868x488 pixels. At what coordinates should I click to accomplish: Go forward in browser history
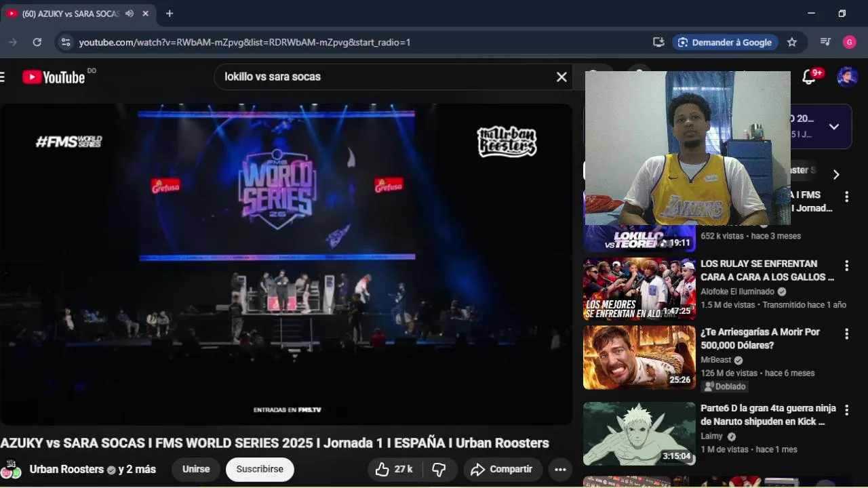tap(12, 42)
